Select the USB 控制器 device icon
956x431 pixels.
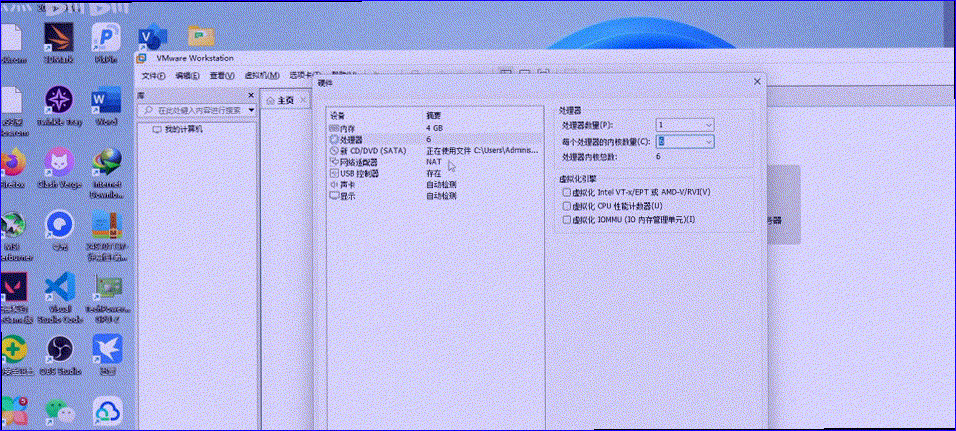[334, 173]
